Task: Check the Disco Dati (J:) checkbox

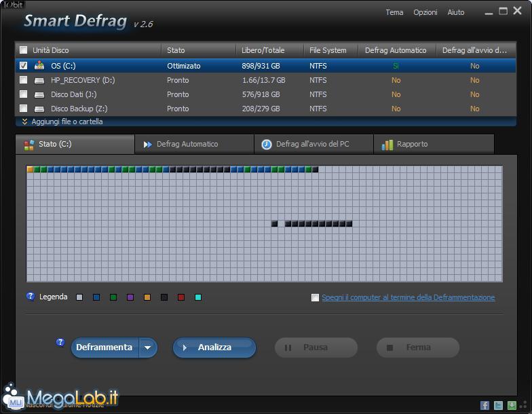Action: click(x=23, y=94)
